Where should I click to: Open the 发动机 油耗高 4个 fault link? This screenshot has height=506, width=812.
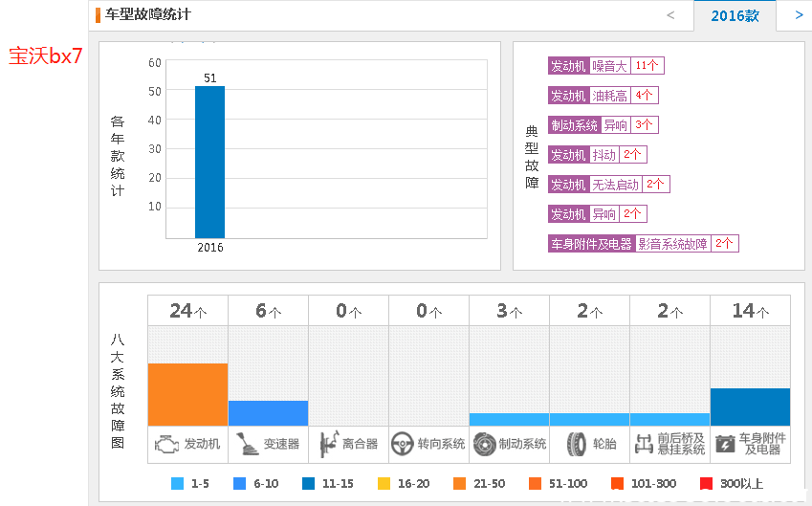pyautogui.click(x=603, y=96)
